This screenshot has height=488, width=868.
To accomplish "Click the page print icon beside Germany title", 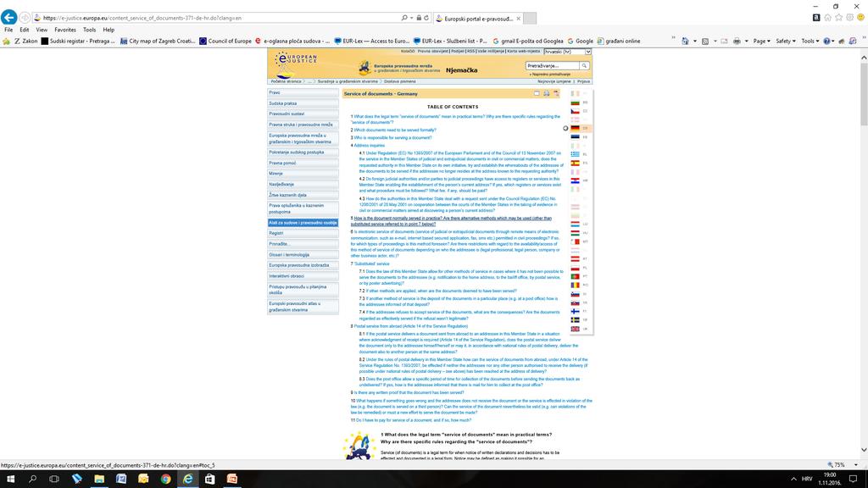I will 547,93.
